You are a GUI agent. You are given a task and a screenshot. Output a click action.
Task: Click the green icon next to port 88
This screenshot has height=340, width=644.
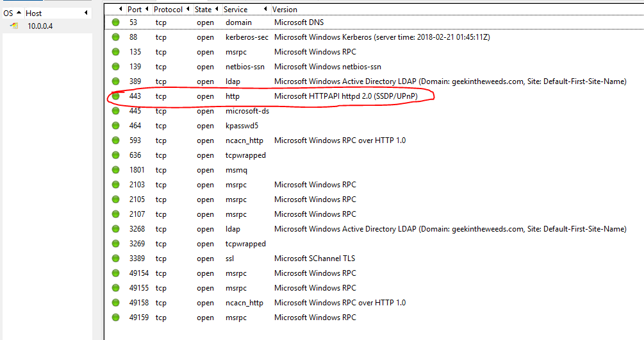tap(116, 37)
